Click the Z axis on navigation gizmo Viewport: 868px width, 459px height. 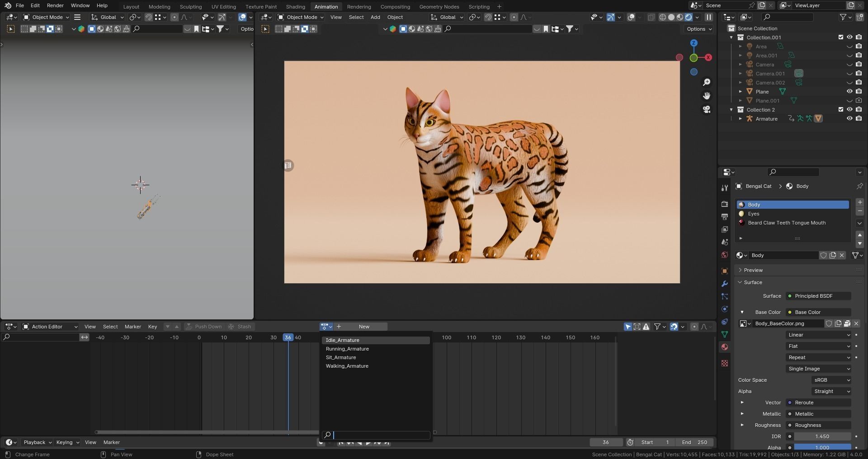point(693,43)
